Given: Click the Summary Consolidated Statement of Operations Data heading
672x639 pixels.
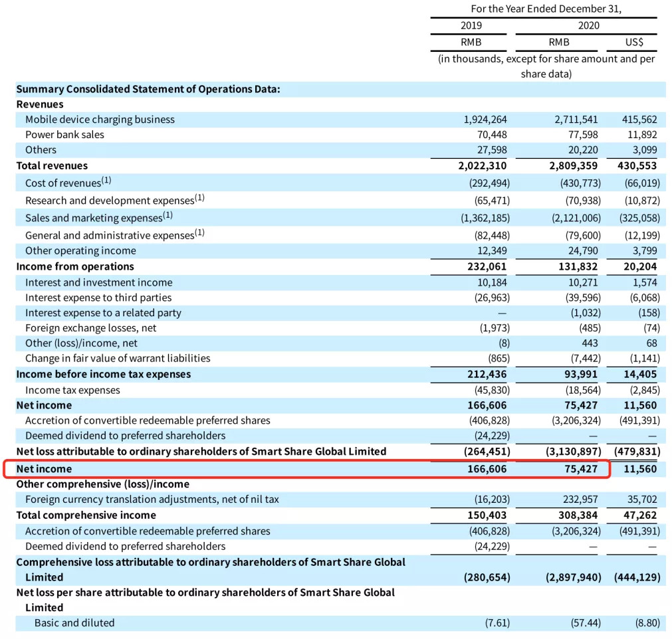Looking at the screenshot, I should click(148, 89).
